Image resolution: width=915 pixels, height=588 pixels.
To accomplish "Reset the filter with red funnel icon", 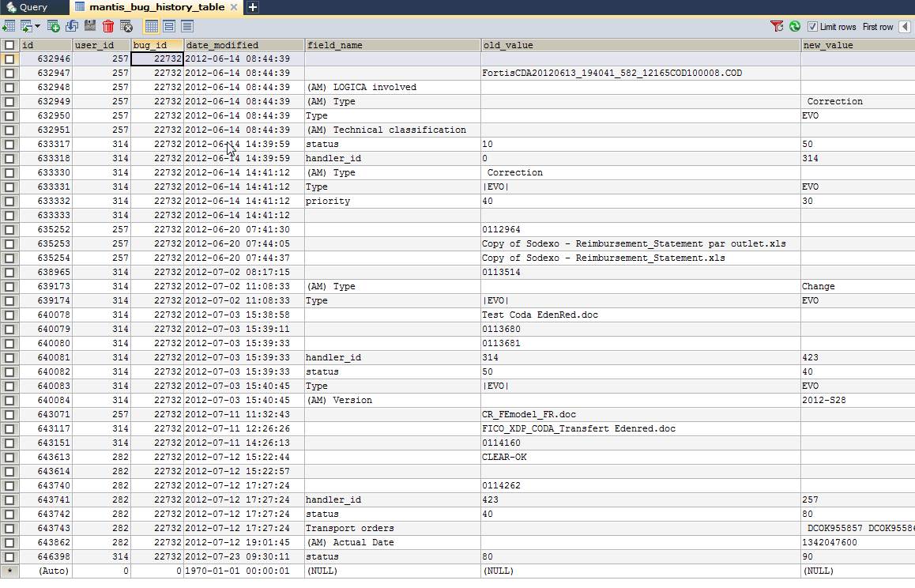I will tap(777, 26).
